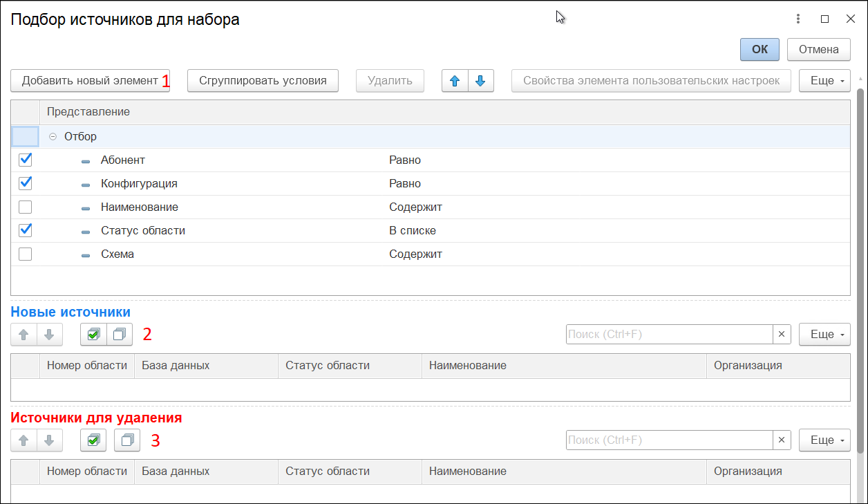Click the vertical scrollbar on the right

tap(860, 270)
